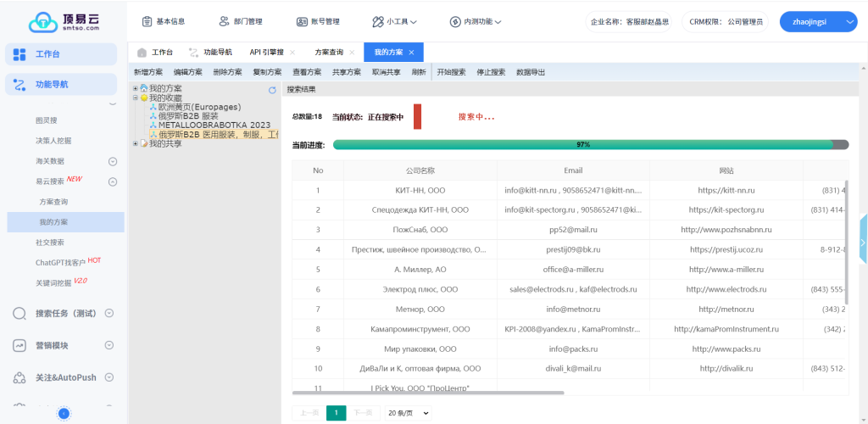The height and width of the screenshot is (424, 868).
Task: Open the zaojingsi user account dropdown
Action: (818, 21)
